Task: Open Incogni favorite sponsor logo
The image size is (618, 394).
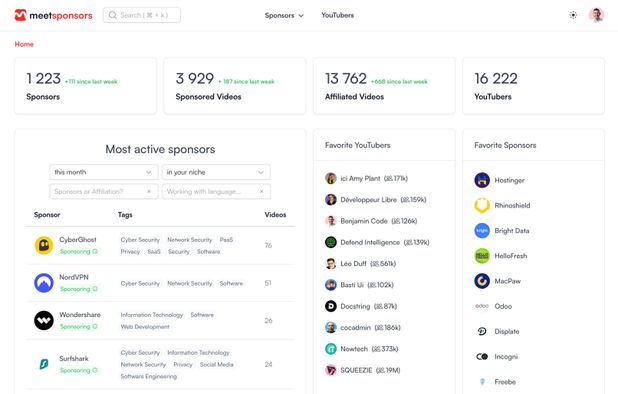Action: (x=482, y=357)
